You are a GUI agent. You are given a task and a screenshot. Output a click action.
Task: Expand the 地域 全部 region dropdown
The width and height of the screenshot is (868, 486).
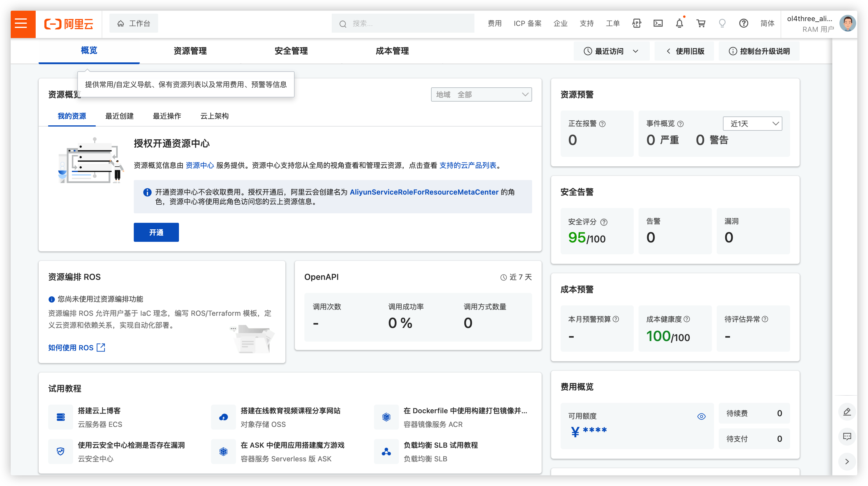click(x=481, y=95)
